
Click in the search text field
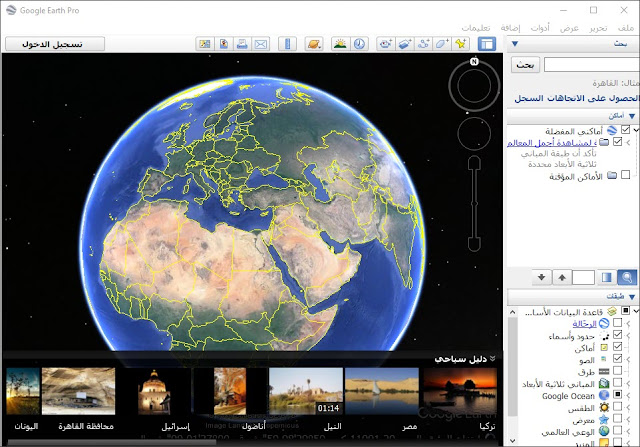coord(591,64)
